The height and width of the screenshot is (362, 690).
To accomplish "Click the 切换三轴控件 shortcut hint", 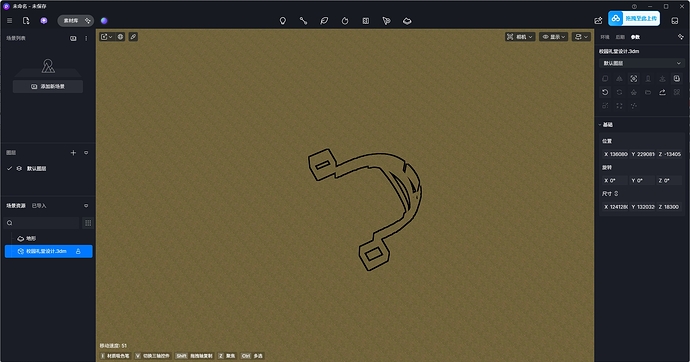I will point(152,356).
